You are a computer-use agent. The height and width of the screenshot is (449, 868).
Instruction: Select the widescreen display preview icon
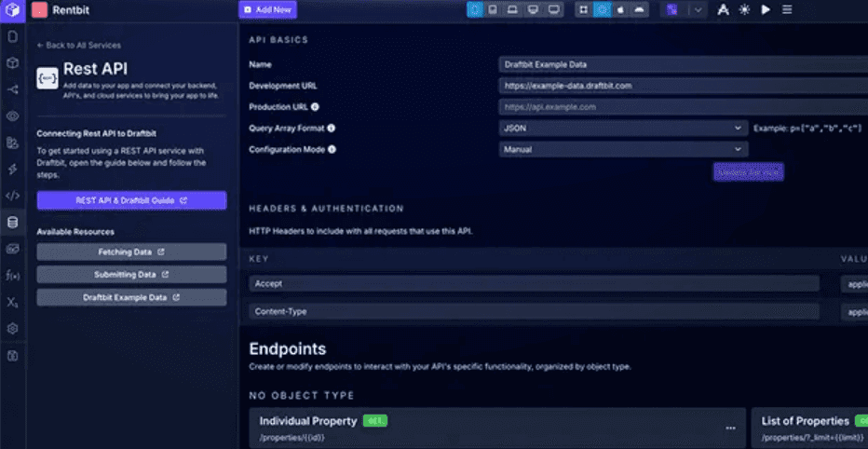[x=553, y=10]
